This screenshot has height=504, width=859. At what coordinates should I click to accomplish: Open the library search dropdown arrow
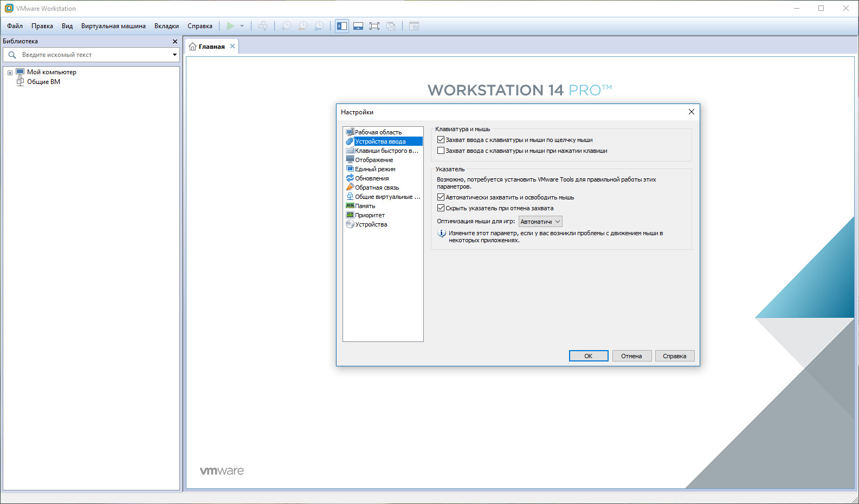(175, 55)
